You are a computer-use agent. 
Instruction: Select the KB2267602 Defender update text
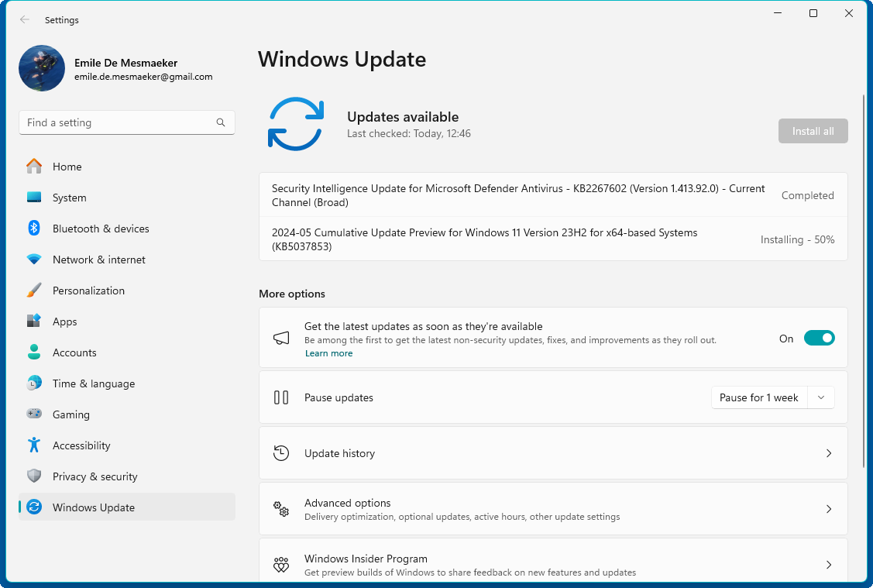tap(518, 195)
